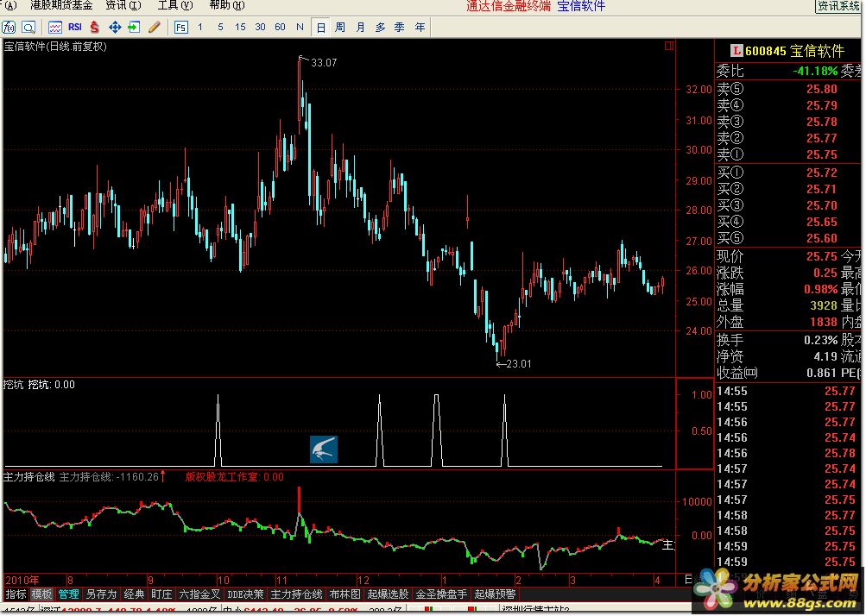
Task: Click the 通达信金融终端 宝信软件 title
Action: 535,6
